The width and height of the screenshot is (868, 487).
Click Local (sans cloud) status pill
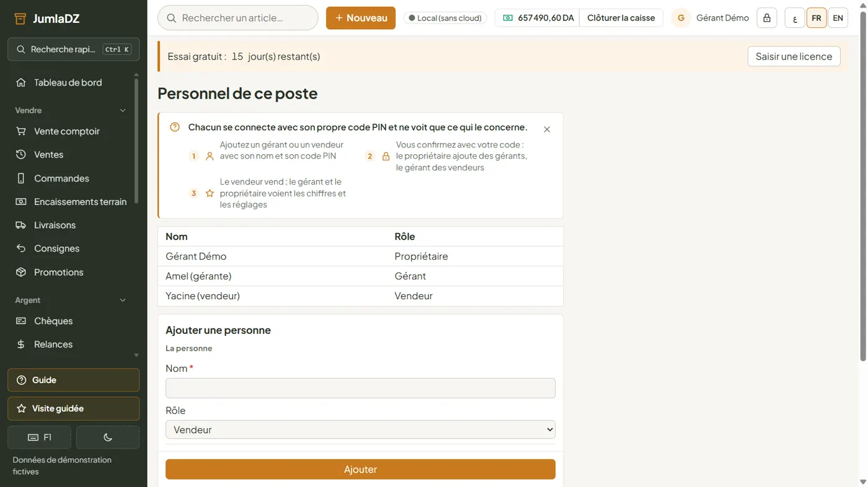point(445,18)
